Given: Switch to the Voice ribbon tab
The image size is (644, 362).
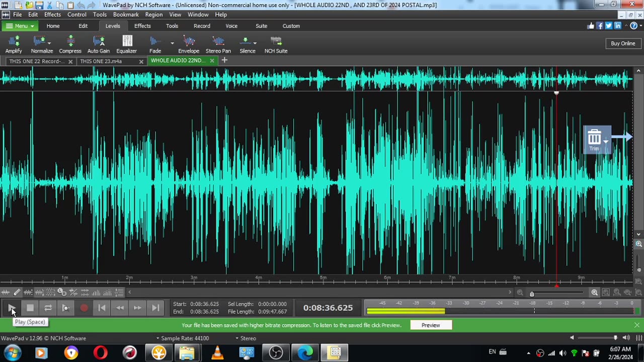Looking at the screenshot, I should [x=231, y=26].
